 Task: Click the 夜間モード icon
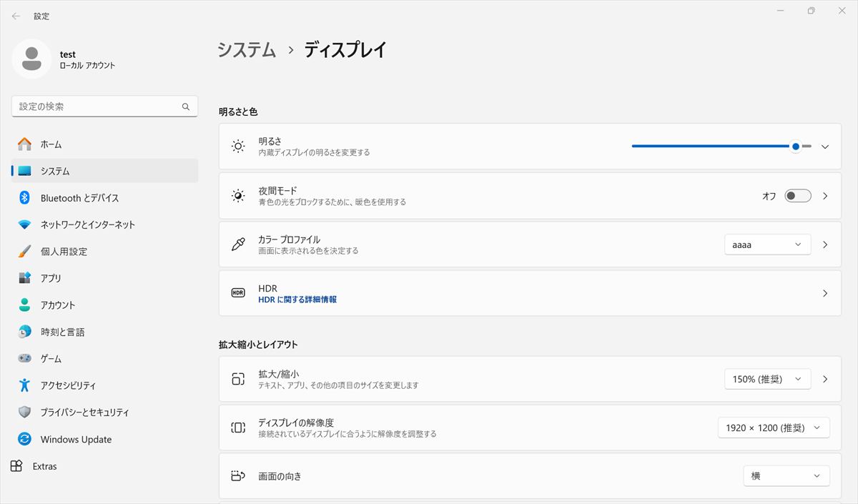tap(238, 196)
